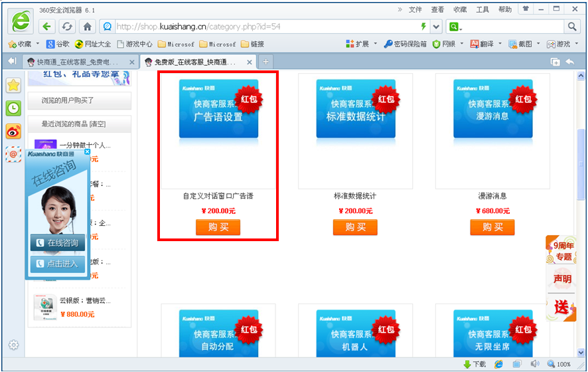The height and width of the screenshot is (372, 588).
Task: Open the green clock history sidebar icon
Action: click(13, 108)
